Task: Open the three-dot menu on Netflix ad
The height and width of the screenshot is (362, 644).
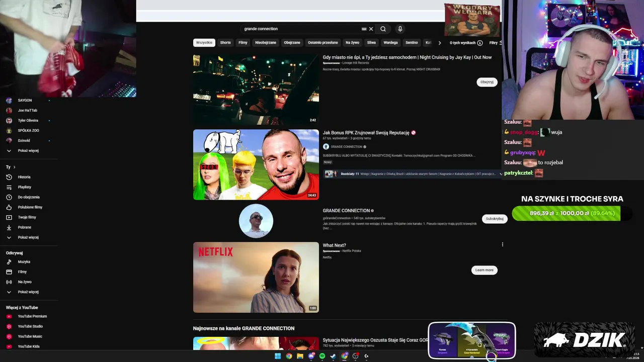Action: (502, 245)
